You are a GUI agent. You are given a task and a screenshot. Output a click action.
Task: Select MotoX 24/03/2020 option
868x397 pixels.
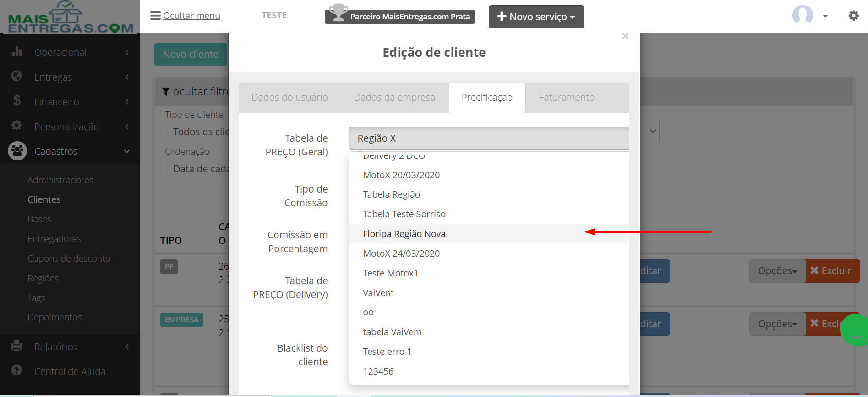489,254
